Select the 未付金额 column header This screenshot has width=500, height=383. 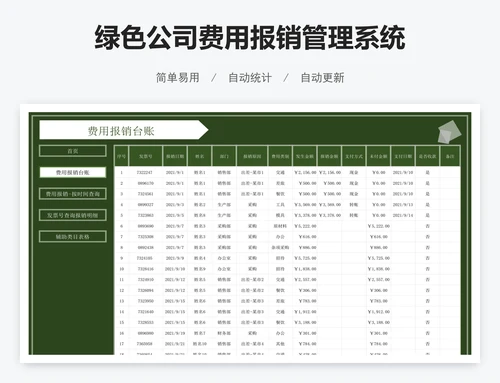pyautogui.click(x=379, y=156)
